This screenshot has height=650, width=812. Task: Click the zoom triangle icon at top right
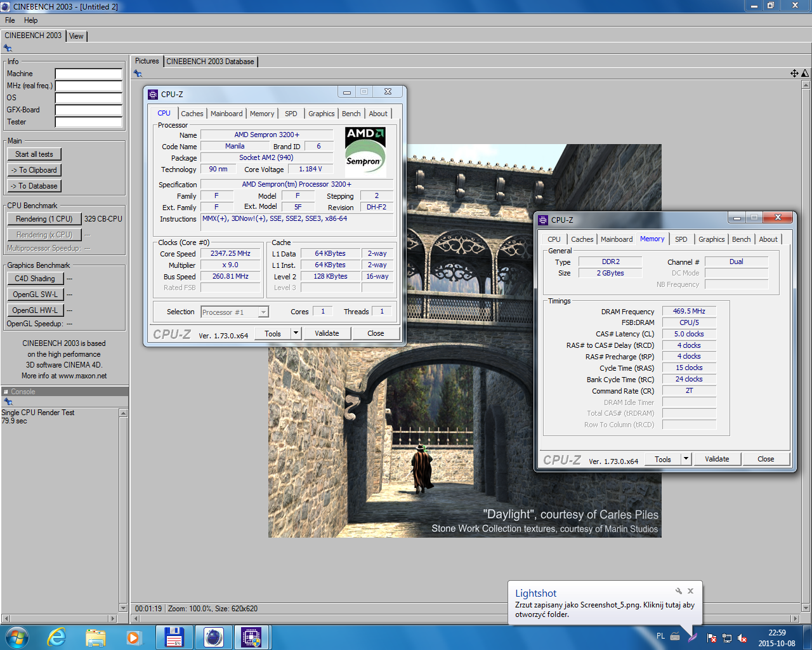805,74
